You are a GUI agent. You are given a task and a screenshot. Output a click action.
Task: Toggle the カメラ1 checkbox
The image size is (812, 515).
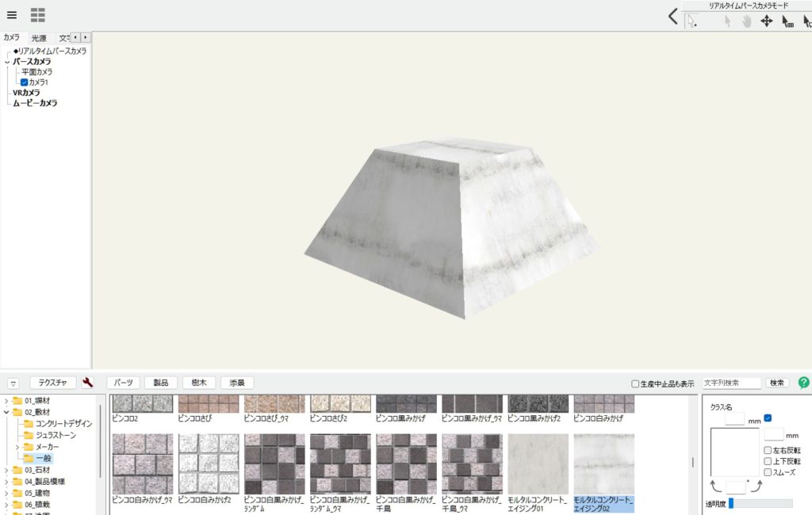tap(25, 82)
